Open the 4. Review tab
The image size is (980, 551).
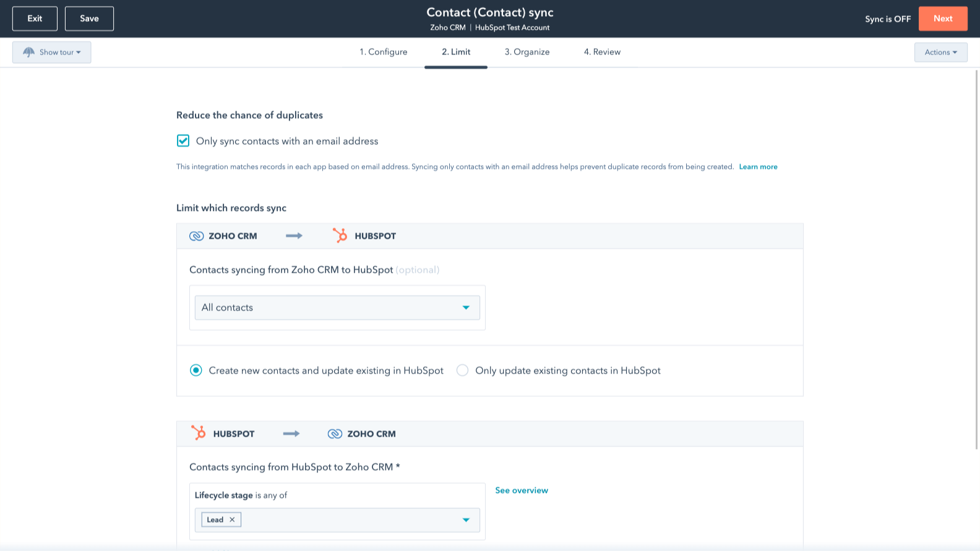(602, 52)
